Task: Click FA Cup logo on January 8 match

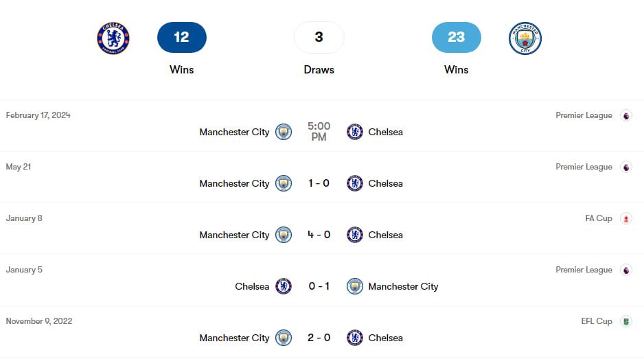Action: [x=625, y=219]
